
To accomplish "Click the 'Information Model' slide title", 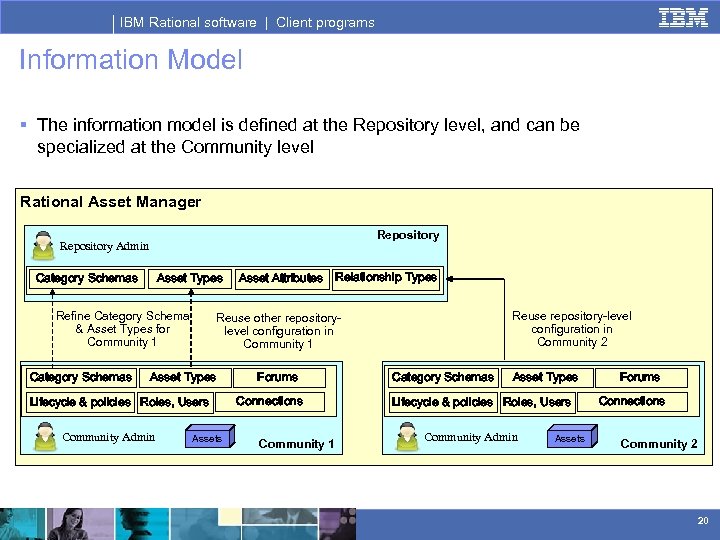I will [131, 60].
